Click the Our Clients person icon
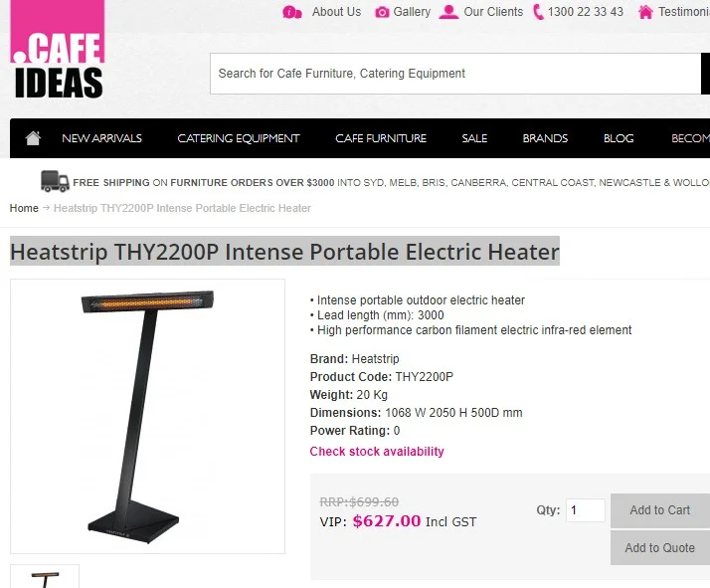710x588 pixels. [448, 12]
